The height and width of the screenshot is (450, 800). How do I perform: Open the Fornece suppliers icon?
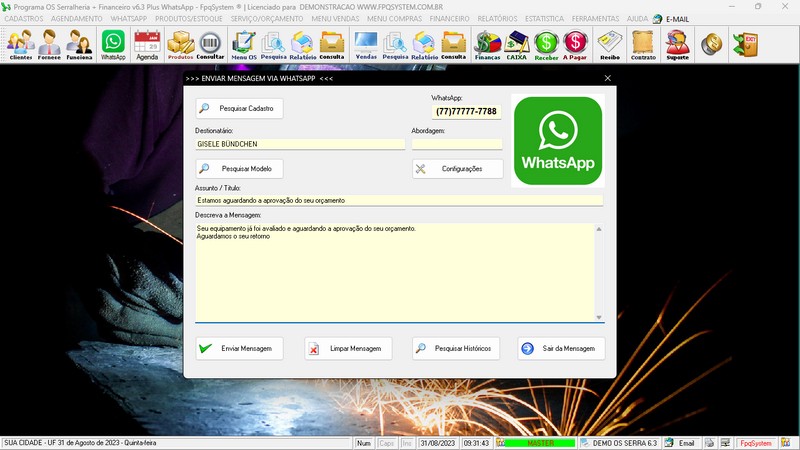(x=49, y=45)
